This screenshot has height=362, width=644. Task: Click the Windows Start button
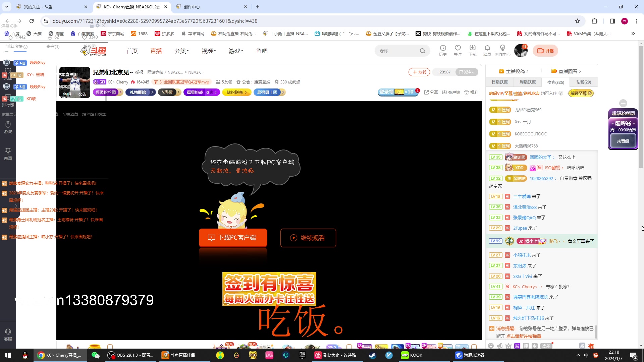point(8,355)
